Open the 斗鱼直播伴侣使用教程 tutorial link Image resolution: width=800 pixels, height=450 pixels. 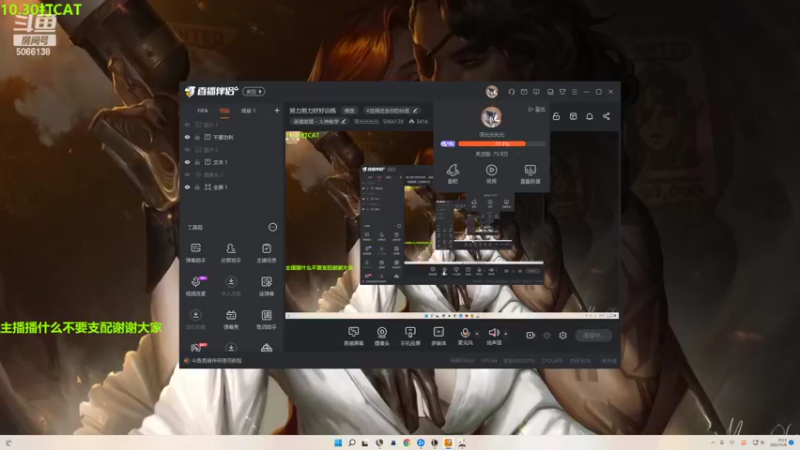coord(216,361)
